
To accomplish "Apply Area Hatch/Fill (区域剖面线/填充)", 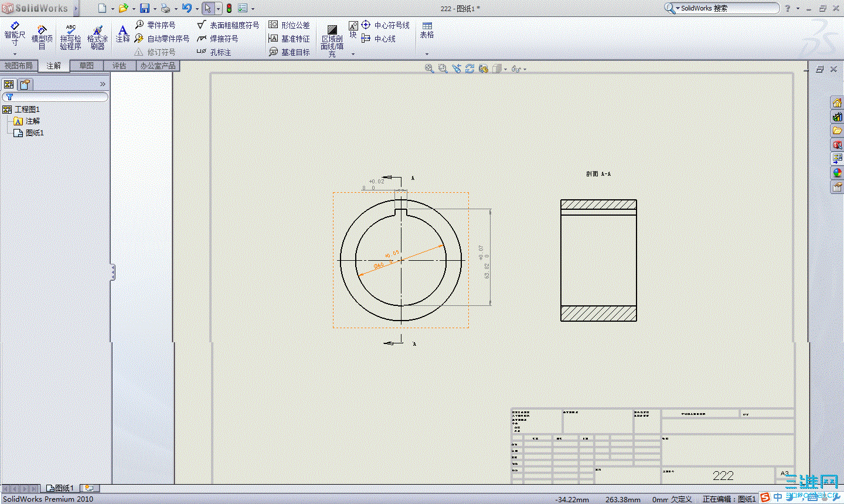I will (332, 40).
